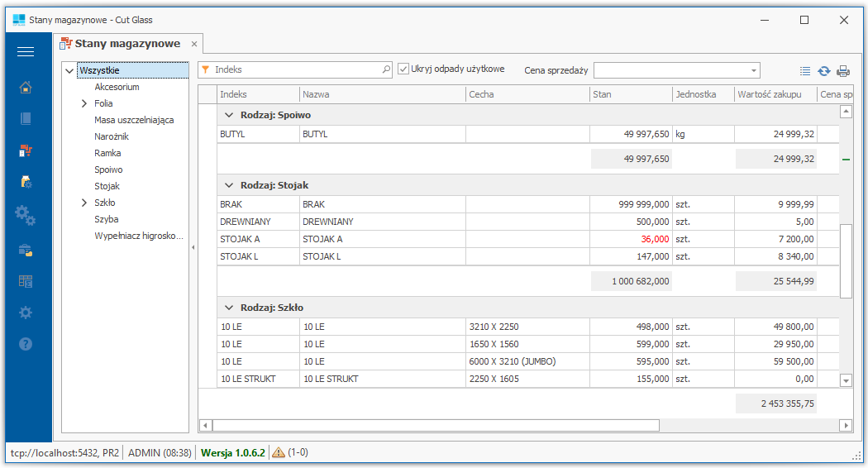Expand the Folia tree node
Screen dimensions: 868x468
click(x=84, y=103)
